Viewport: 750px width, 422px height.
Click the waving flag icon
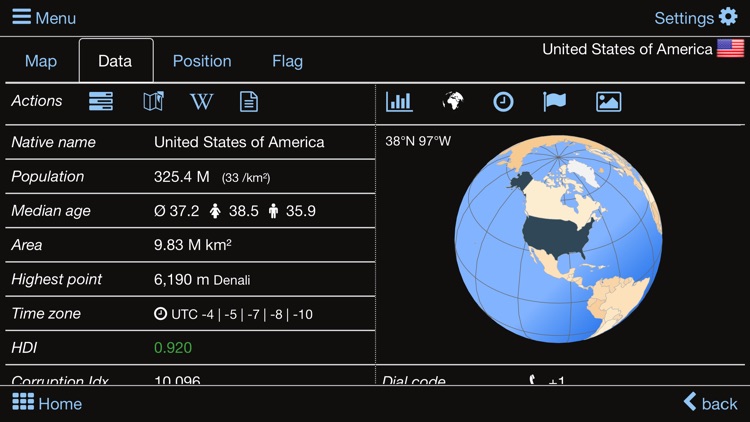point(554,101)
